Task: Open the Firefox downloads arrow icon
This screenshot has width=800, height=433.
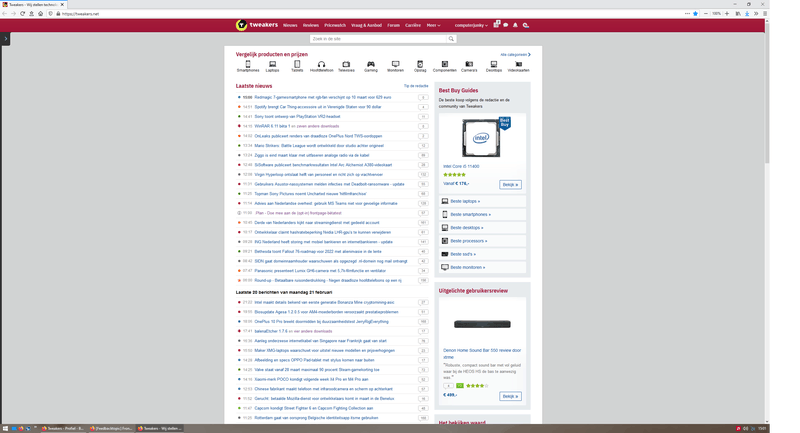Action: pyautogui.click(x=747, y=14)
